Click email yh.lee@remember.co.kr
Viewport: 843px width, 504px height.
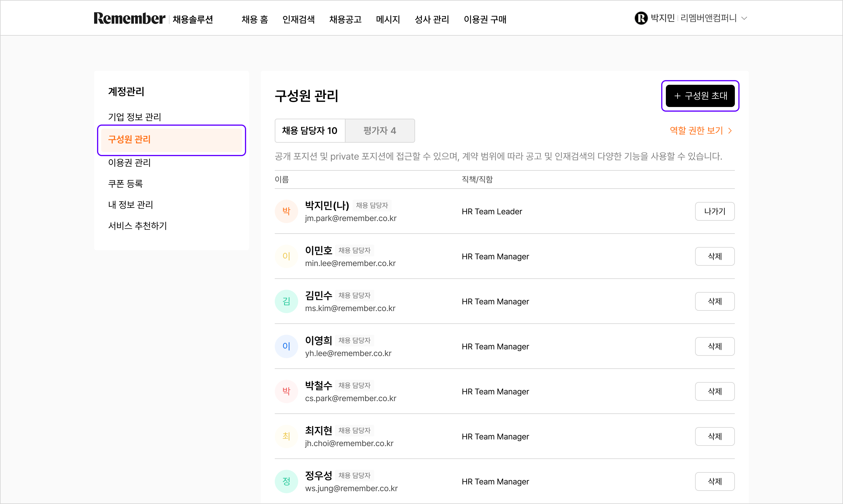tap(348, 353)
